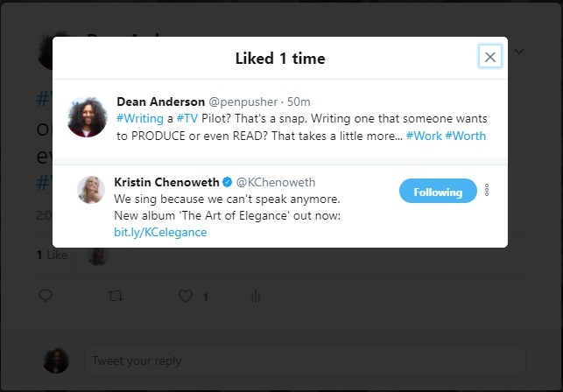Click Dean Anderson's profile avatar

[88, 117]
